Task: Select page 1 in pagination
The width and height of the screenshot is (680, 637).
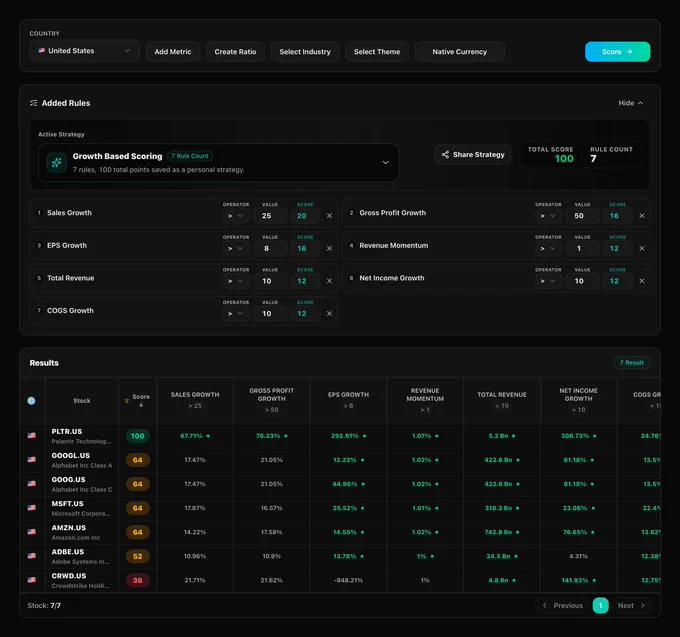Action: 600,605
